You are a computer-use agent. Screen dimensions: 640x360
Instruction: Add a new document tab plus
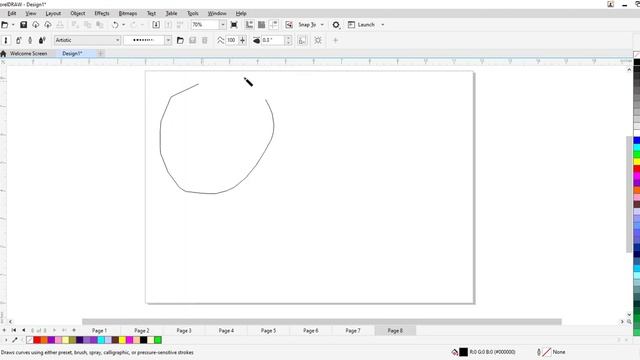click(100, 53)
